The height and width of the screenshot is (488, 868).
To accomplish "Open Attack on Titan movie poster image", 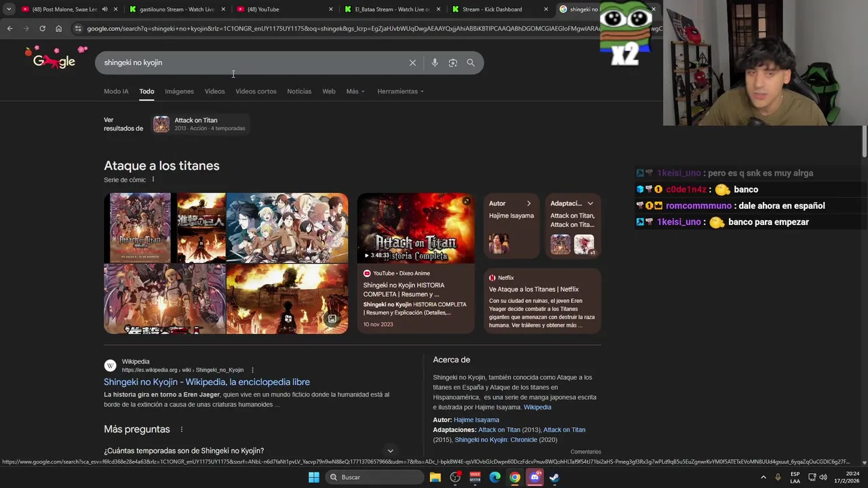I will pyautogui.click(x=140, y=228).
